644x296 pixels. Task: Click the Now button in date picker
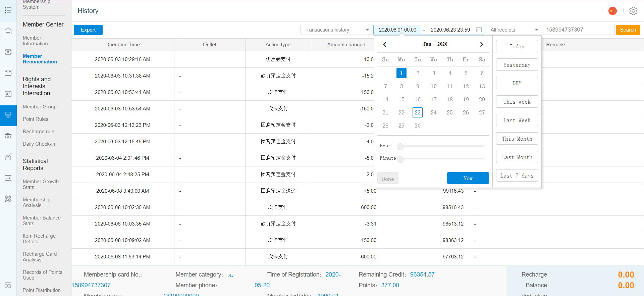[x=468, y=178]
